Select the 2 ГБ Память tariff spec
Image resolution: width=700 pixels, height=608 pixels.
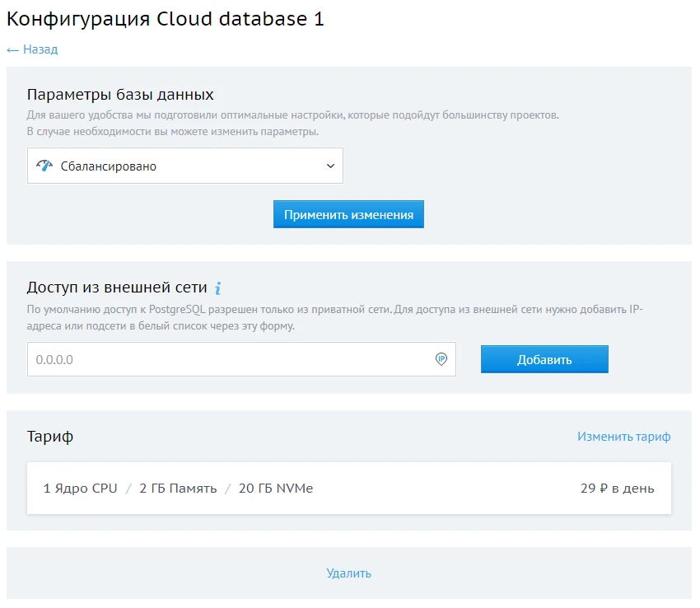coord(178,489)
